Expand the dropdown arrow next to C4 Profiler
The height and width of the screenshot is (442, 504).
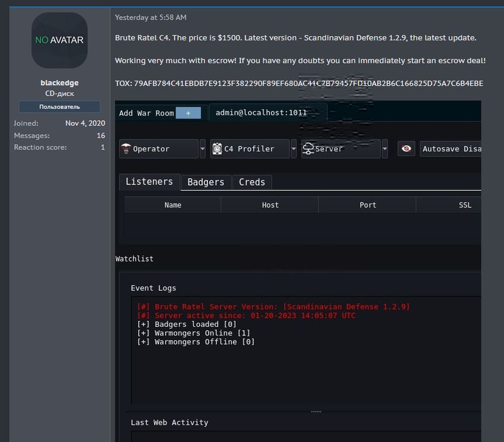click(294, 149)
